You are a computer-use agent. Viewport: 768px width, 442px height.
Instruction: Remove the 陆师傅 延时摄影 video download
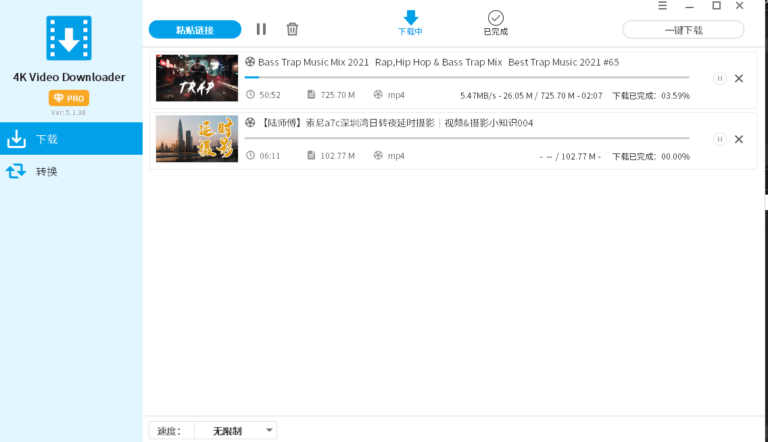[x=739, y=139]
